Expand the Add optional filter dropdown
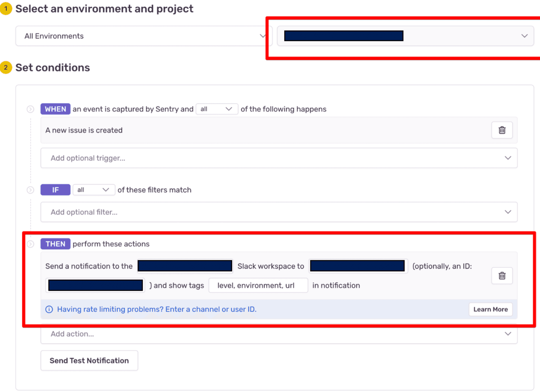Viewport: 540px width, 392px height. click(278, 212)
